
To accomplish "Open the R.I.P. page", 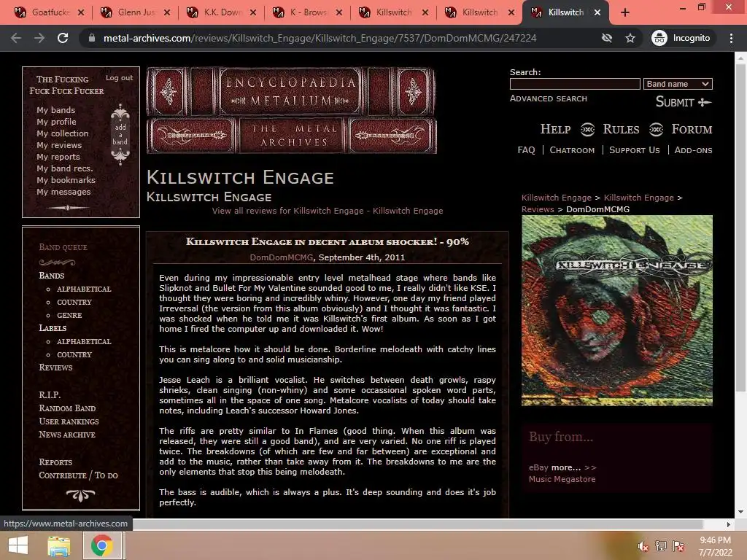I will coord(50,394).
